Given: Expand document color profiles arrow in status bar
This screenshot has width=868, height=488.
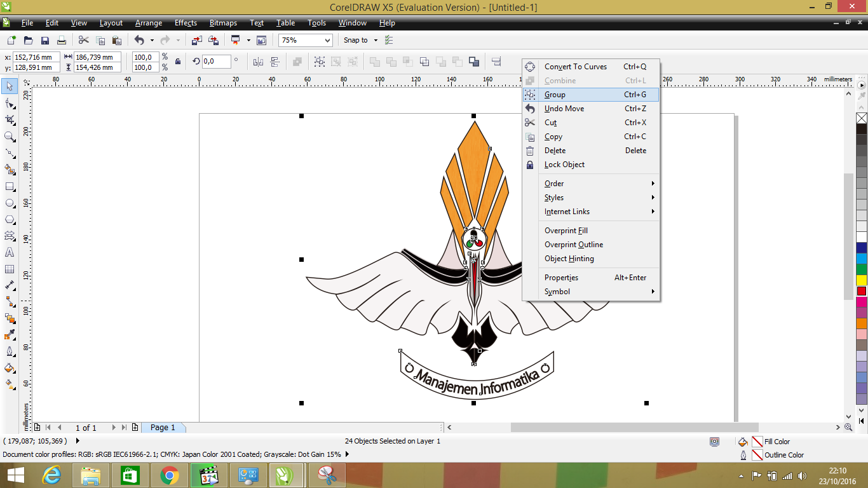Looking at the screenshot, I should coord(346,454).
